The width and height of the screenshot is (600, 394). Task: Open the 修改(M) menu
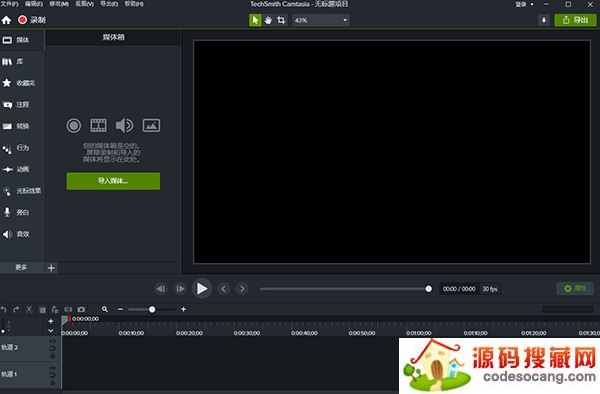tap(59, 4)
